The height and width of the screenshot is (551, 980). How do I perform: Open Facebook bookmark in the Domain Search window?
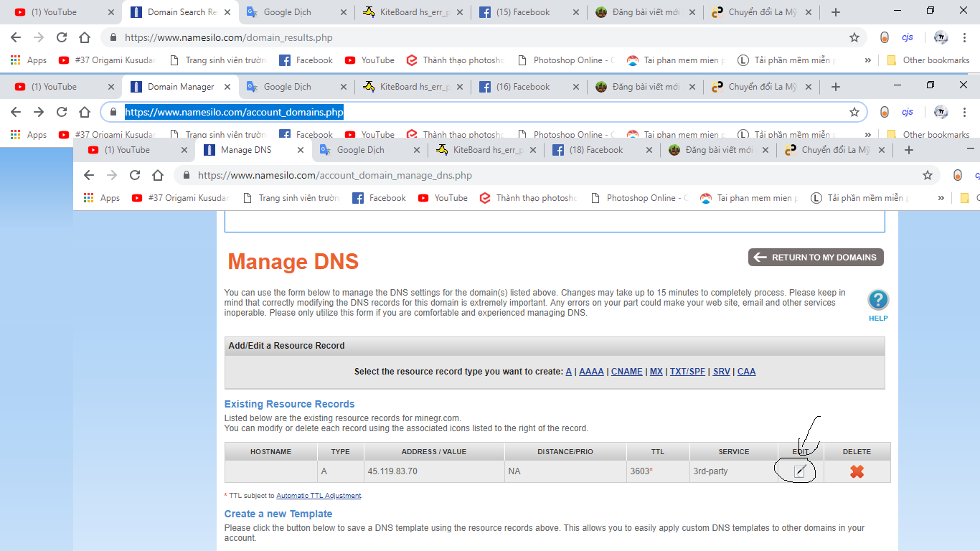click(306, 60)
